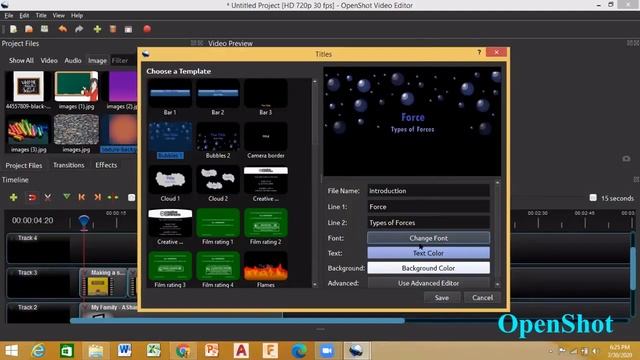Viewport: 640px width, 360px height.
Task: Click the red Export Video icon
Action: [x=147, y=29]
